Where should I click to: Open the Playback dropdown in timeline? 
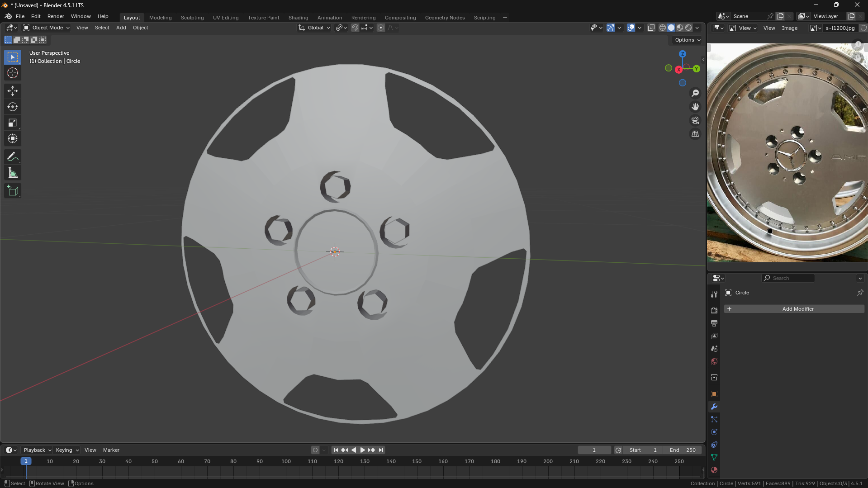[x=37, y=450]
